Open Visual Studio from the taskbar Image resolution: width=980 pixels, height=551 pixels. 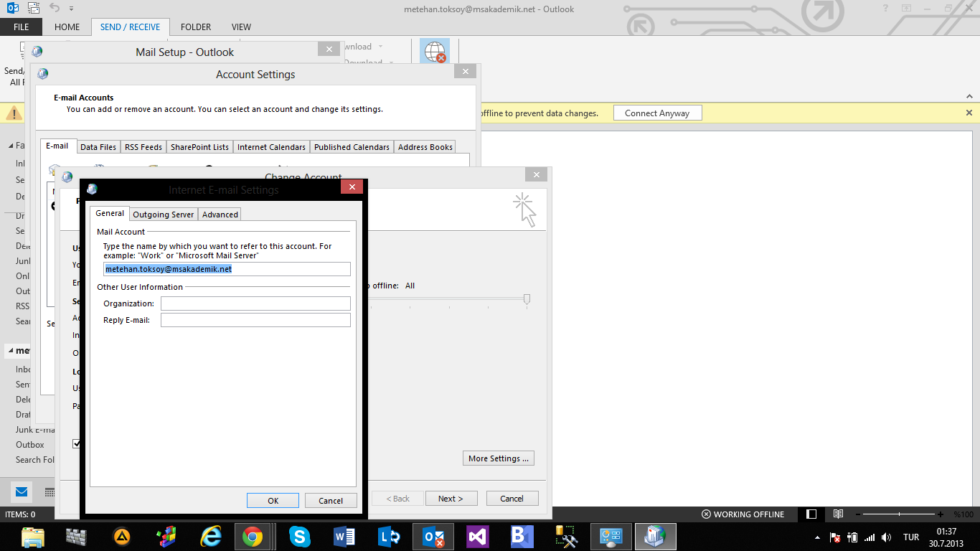477,537
